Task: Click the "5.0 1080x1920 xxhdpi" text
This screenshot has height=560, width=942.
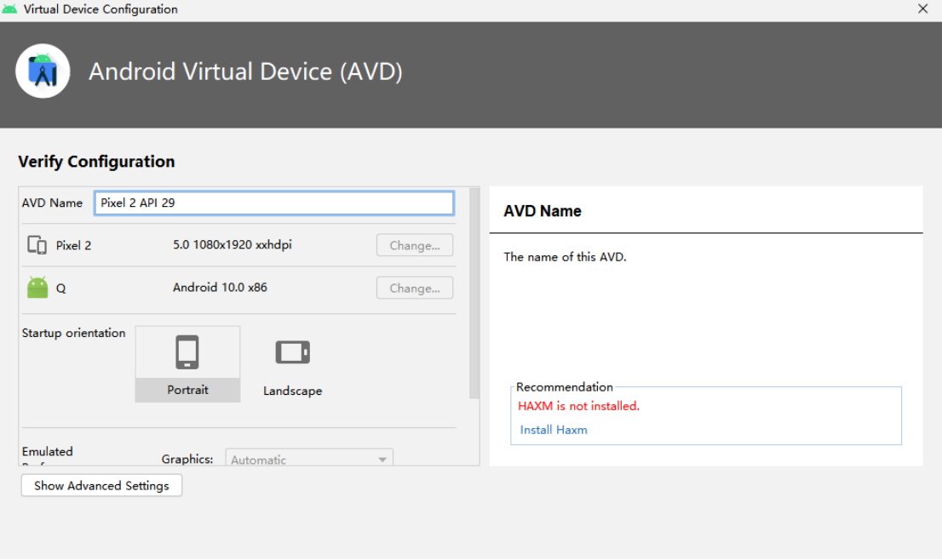Action: point(233,245)
